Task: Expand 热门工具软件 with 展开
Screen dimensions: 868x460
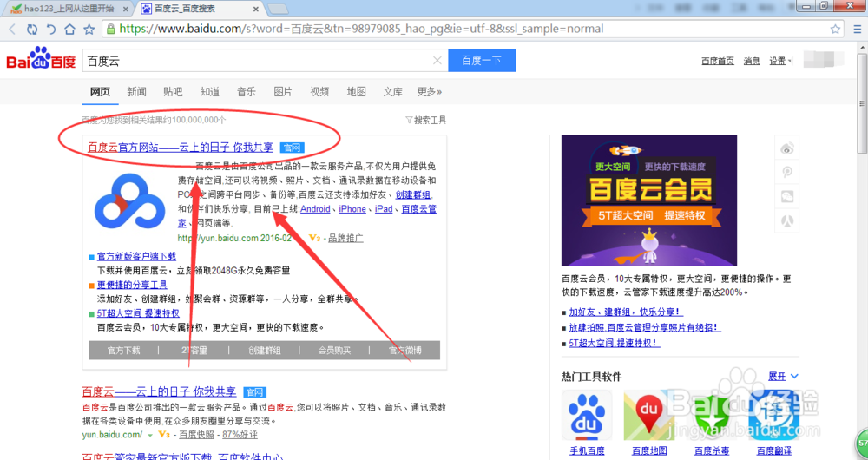Action: click(783, 377)
